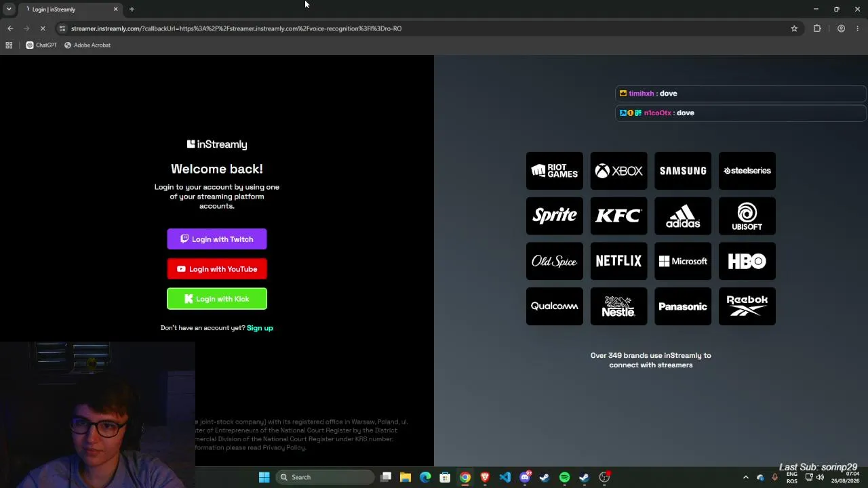Open OBS Studio from the taskbar
Screen dimensions: 868x488
(604, 477)
